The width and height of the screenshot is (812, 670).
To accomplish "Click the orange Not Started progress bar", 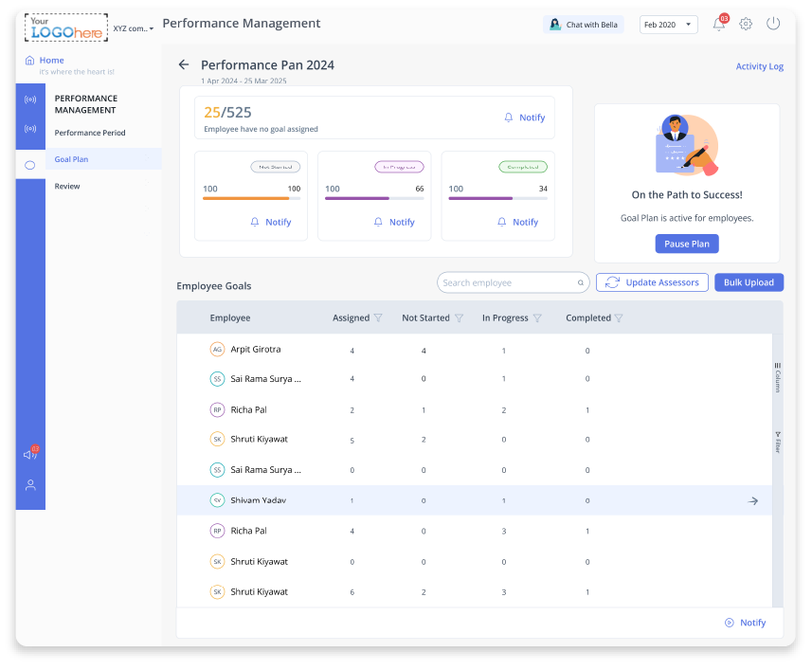I will pos(246,199).
